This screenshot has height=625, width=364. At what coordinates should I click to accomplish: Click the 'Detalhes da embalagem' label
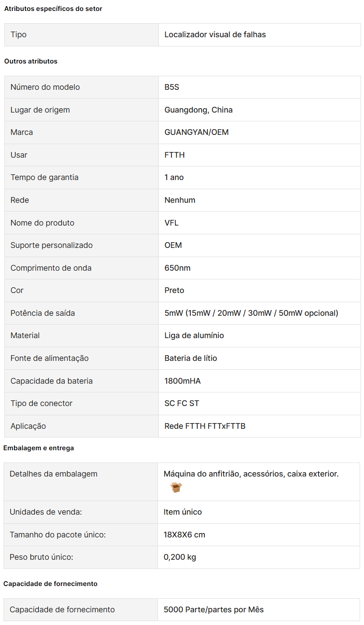click(x=53, y=474)
